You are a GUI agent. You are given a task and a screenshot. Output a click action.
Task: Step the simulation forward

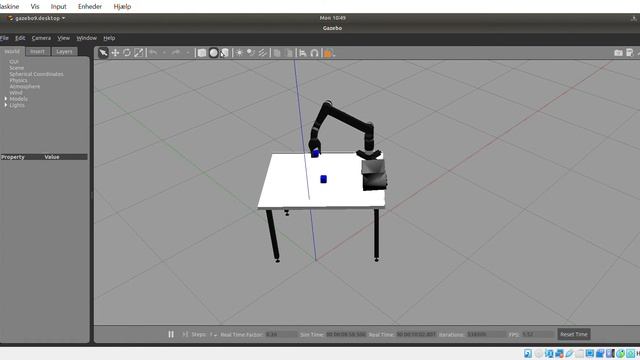click(x=185, y=334)
